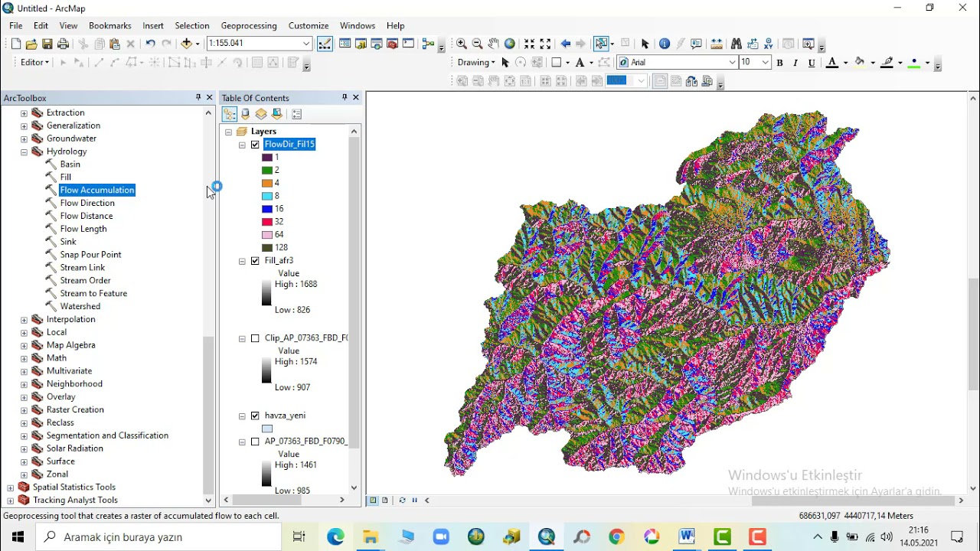
Task: Toggle Fill_afr3 layer visibility
Action: point(255,261)
